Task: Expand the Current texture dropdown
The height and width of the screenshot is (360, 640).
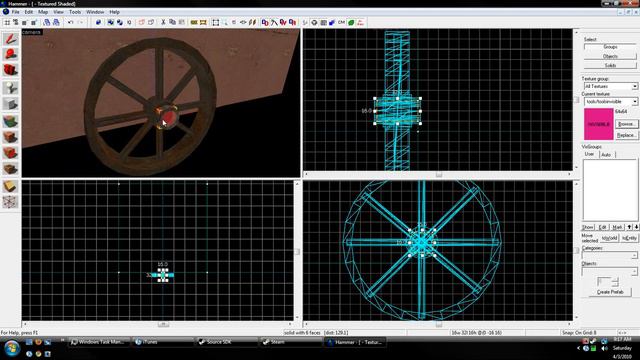Action: [634, 102]
